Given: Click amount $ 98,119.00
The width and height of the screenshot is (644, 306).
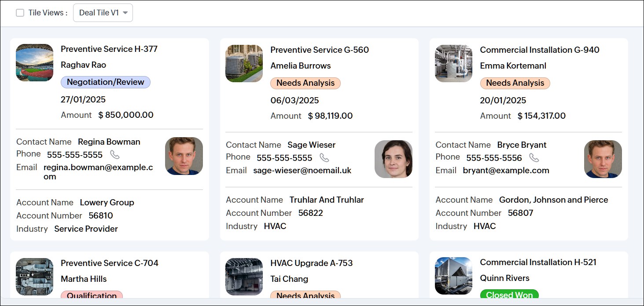Looking at the screenshot, I should coord(331,116).
